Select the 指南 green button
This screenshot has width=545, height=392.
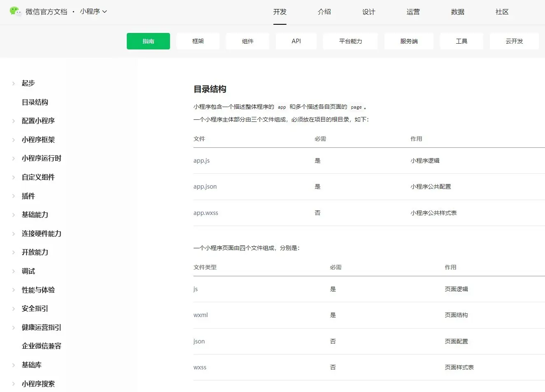click(148, 41)
